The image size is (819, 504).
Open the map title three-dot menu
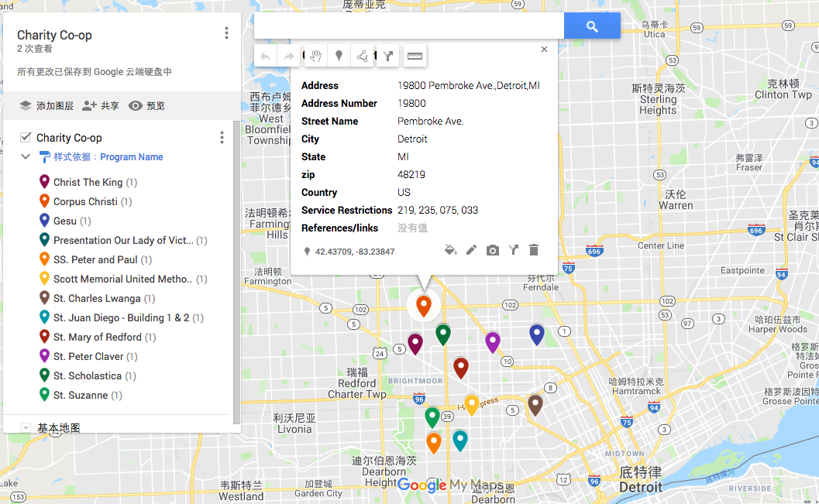[226, 33]
